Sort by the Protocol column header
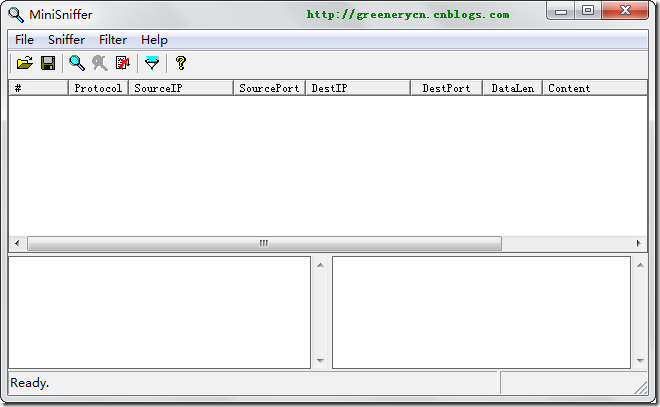Viewport: 660px width, 407px height. [x=98, y=88]
